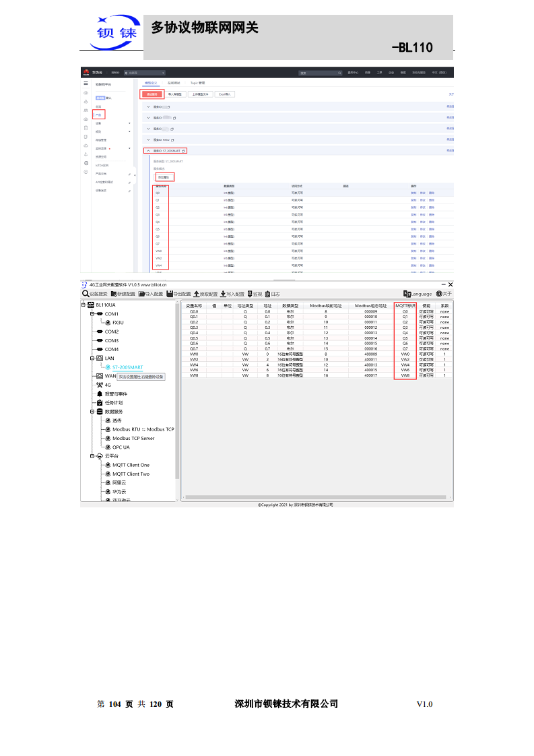Viewport: 534px width, 756px height.
Task: Click the 上传模型文件 button
Action: (201, 94)
